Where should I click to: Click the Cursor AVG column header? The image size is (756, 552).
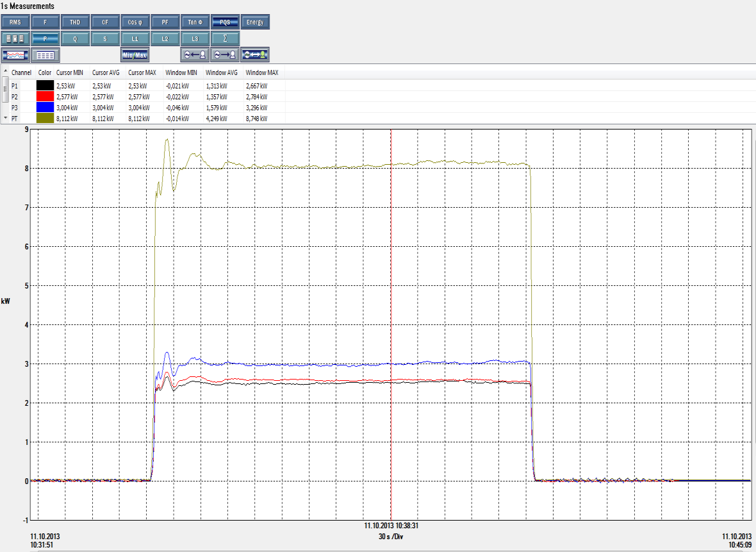pyautogui.click(x=106, y=72)
